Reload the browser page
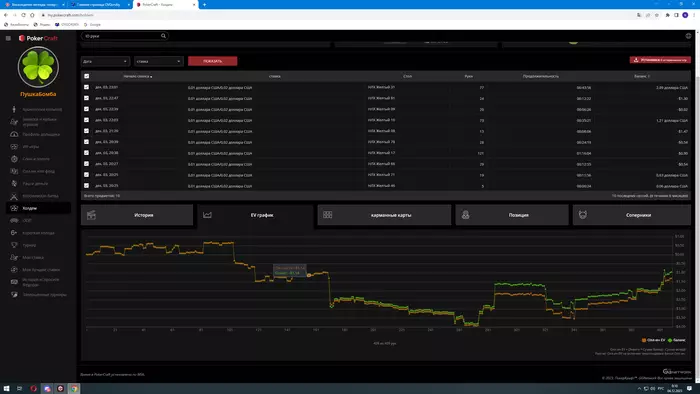700x394 pixels. (23, 15)
